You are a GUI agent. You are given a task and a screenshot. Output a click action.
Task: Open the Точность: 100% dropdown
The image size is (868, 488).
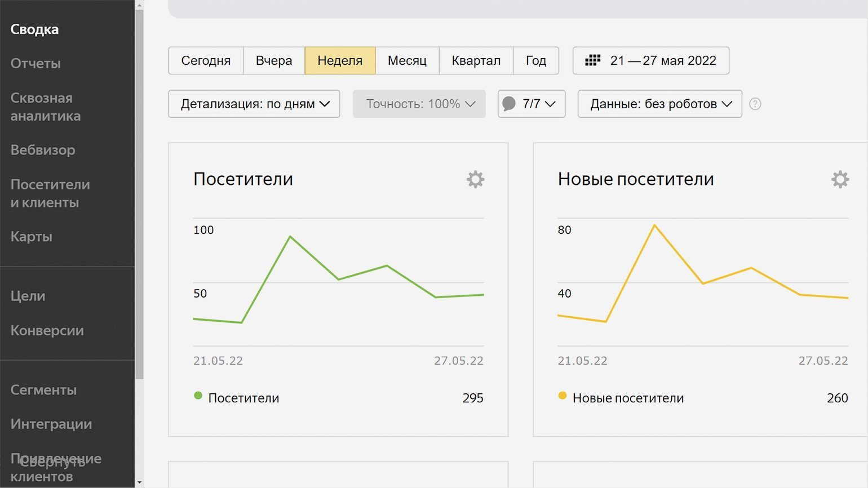(x=419, y=104)
